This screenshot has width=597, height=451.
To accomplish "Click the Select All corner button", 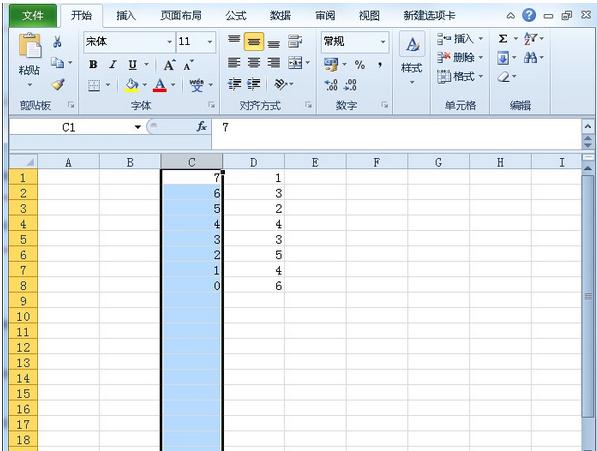I will pyautogui.click(x=23, y=162).
